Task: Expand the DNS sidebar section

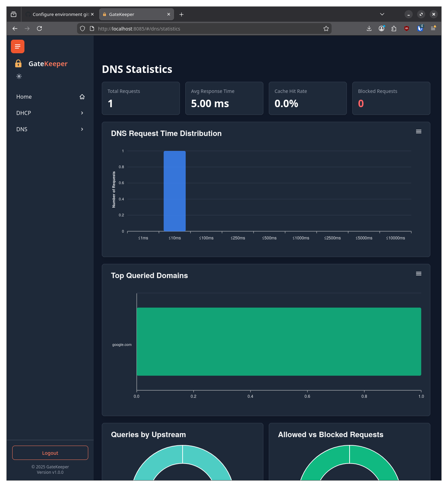Action: click(x=50, y=129)
